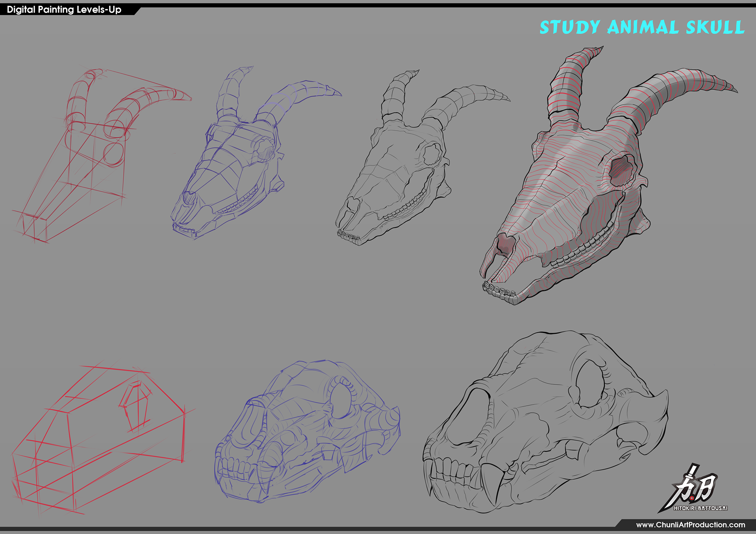Viewport: 756px width, 534px height.
Task: Click the STUDY ANIMAL SKULL title text
Action: click(x=642, y=28)
